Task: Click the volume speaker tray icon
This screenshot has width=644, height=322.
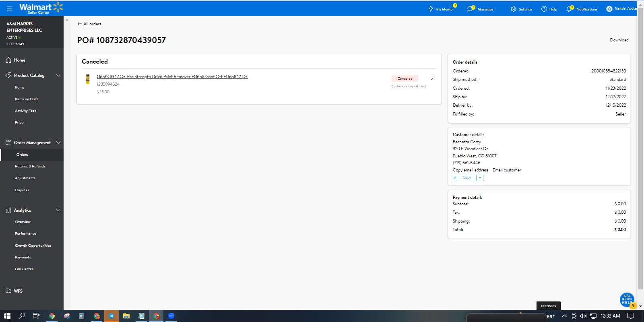Action: 583,316
